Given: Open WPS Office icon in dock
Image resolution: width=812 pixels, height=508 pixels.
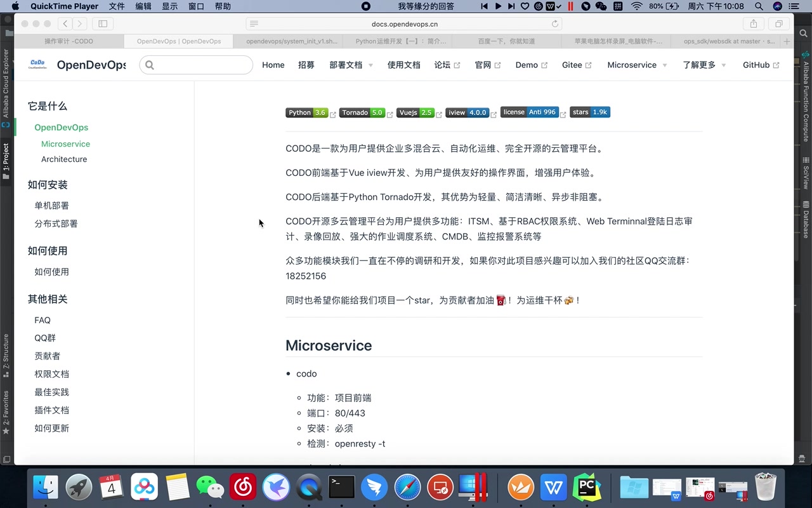Looking at the screenshot, I should [554, 488].
